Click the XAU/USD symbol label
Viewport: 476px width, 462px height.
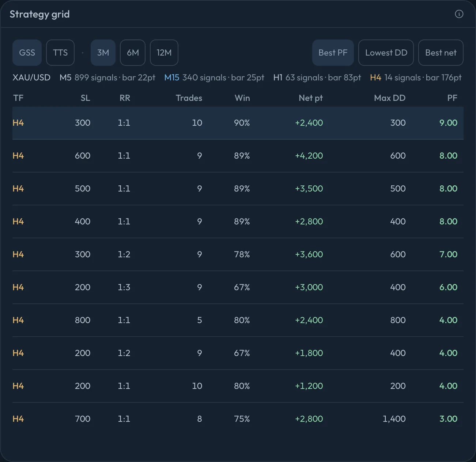click(x=31, y=77)
